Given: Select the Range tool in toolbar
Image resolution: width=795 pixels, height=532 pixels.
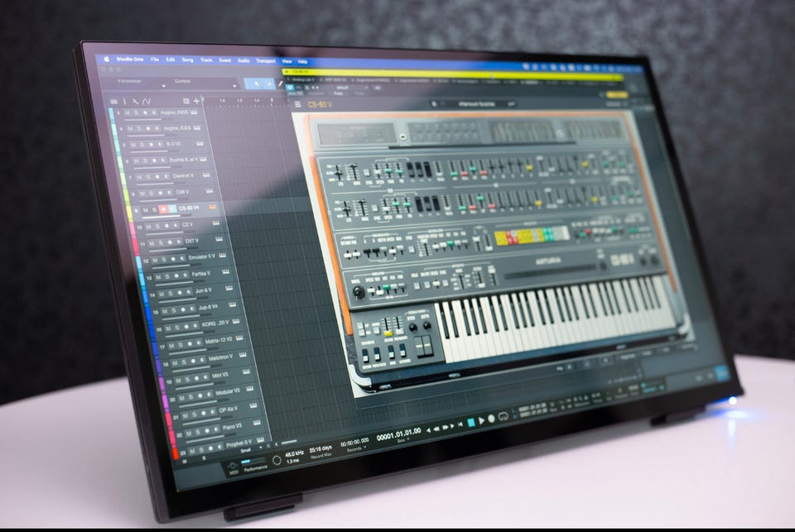Looking at the screenshot, I should [268, 84].
